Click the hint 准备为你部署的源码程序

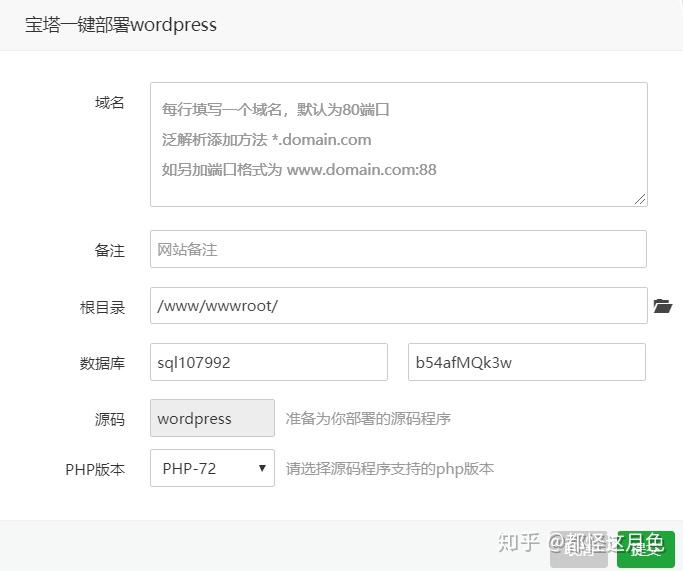point(368,419)
